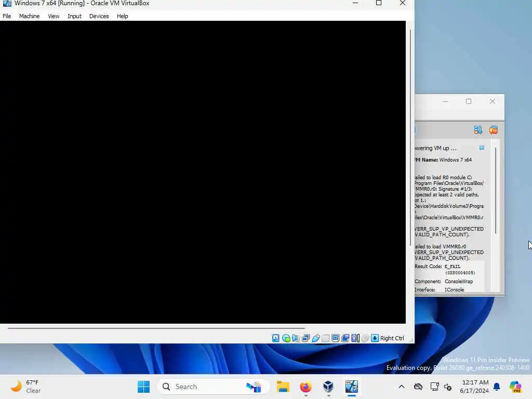The image size is (532, 399).
Task: Select the 'Interface: IConsole' text
Action: pos(440,289)
